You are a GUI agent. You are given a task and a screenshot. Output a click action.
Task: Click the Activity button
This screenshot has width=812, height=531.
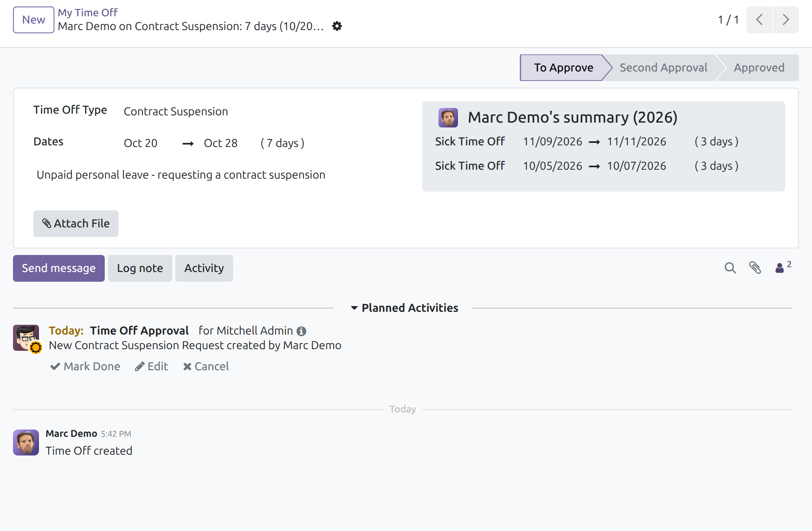coord(204,268)
